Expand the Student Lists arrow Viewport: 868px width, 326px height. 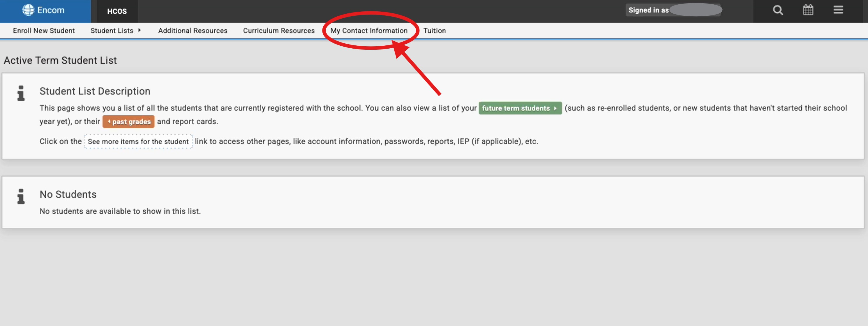(x=139, y=30)
